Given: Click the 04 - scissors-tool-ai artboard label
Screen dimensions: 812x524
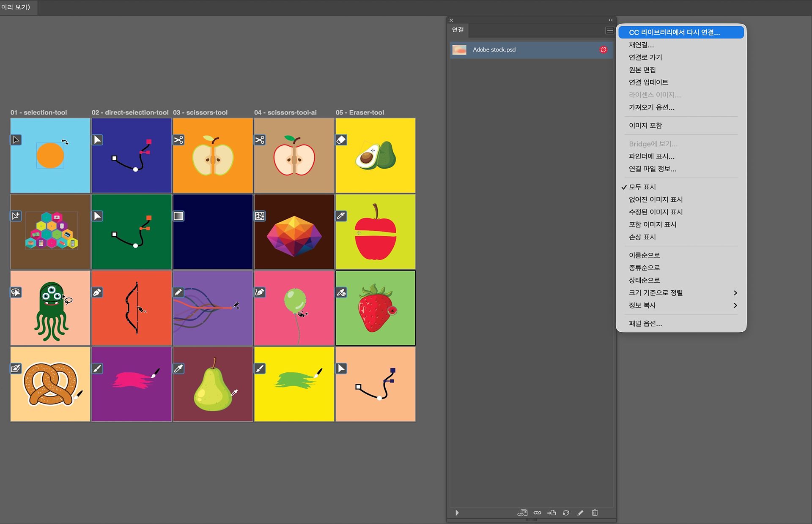Looking at the screenshot, I should coord(285,112).
